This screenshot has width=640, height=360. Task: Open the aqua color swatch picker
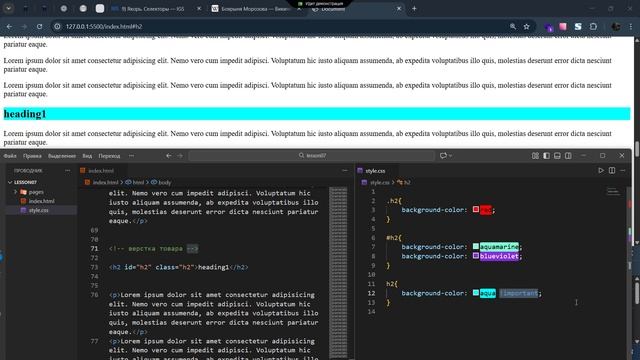click(476, 293)
